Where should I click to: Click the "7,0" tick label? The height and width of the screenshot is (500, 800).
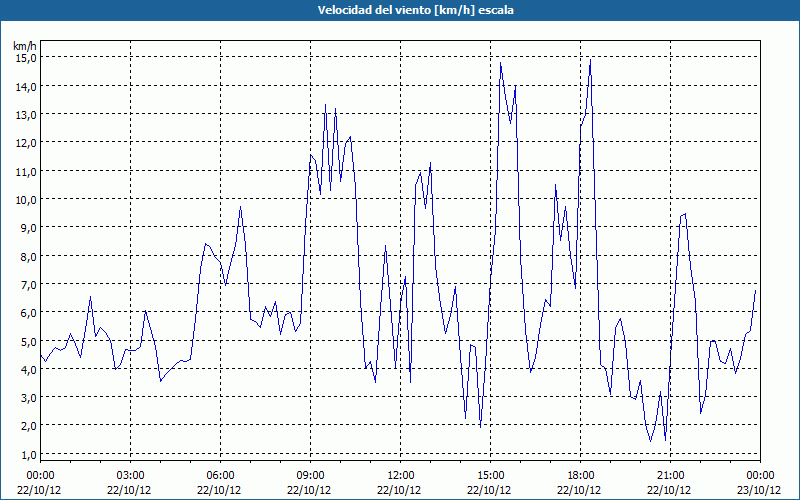[x=29, y=285]
